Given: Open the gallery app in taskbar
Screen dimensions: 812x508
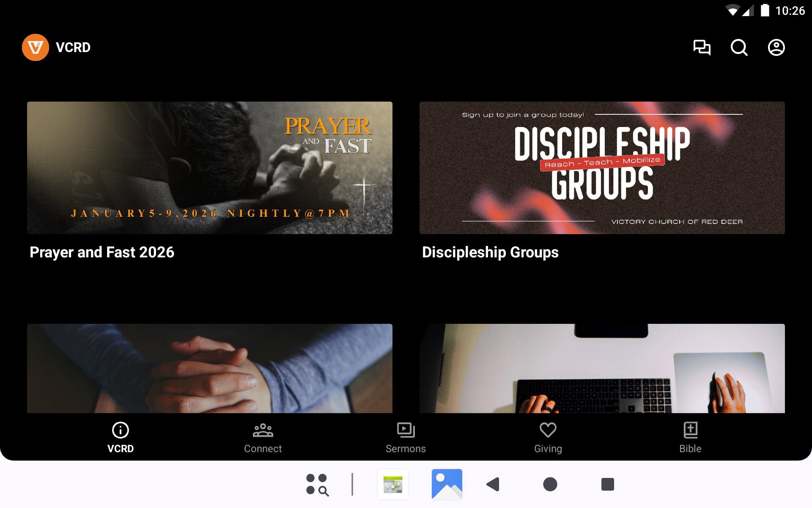Looking at the screenshot, I should [x=447, y=484].
